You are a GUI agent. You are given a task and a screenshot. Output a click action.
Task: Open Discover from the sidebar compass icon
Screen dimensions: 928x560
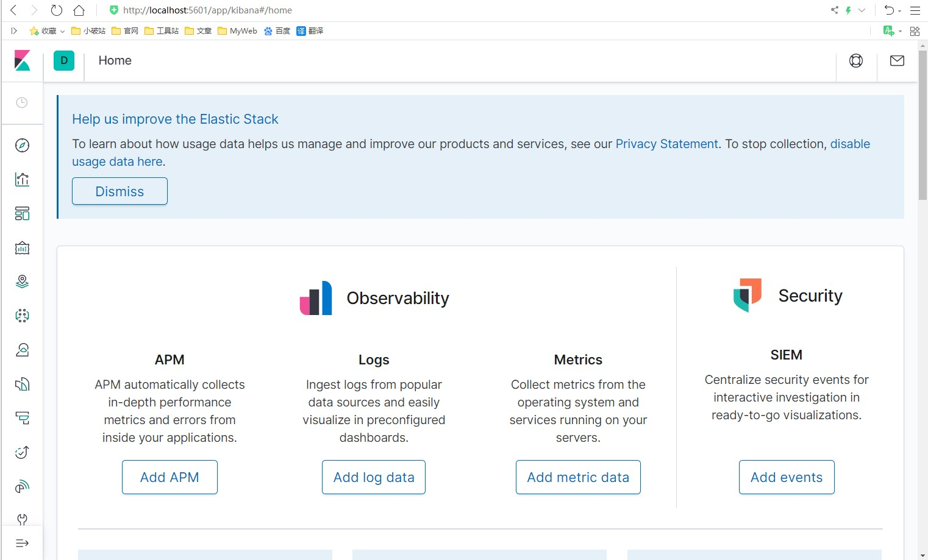pos(22,145)
